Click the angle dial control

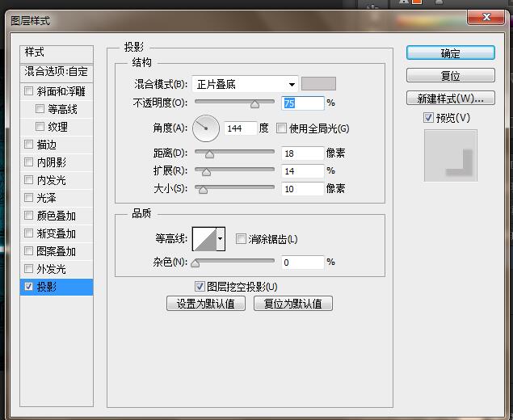click(x=206, y=128)
